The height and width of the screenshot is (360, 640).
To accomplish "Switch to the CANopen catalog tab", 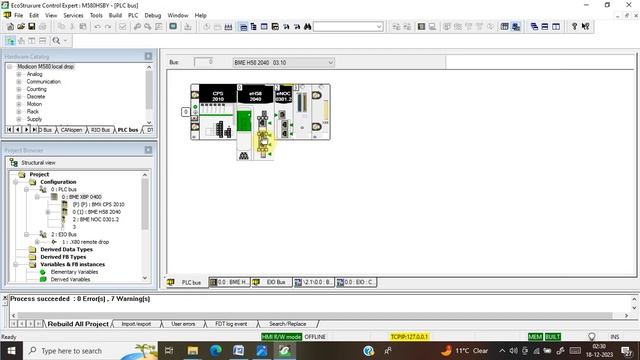I will pos(71,130).
